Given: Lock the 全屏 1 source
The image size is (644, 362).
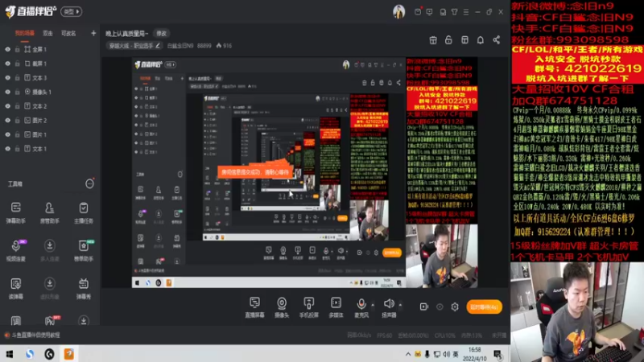Looking at the screenshot, I should (x=17, y=49).
